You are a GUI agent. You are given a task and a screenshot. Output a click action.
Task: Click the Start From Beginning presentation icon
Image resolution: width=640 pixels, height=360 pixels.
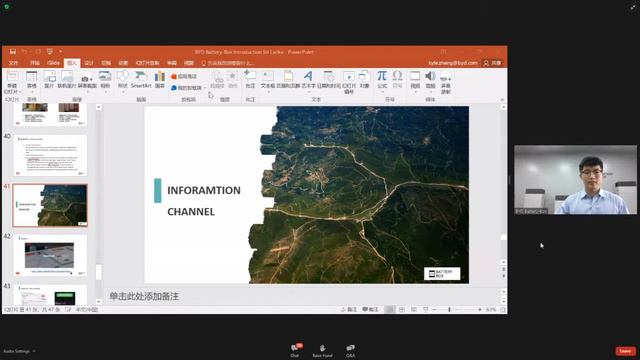tap(49, 51)
